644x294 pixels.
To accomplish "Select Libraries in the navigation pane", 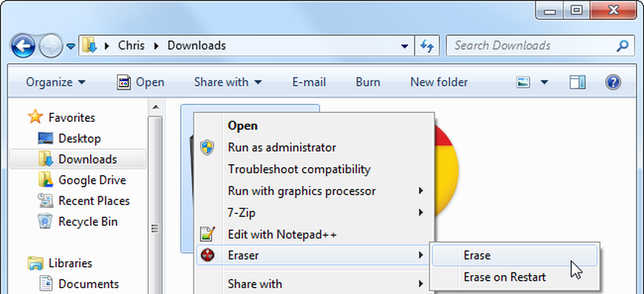I will coord(70,263).
